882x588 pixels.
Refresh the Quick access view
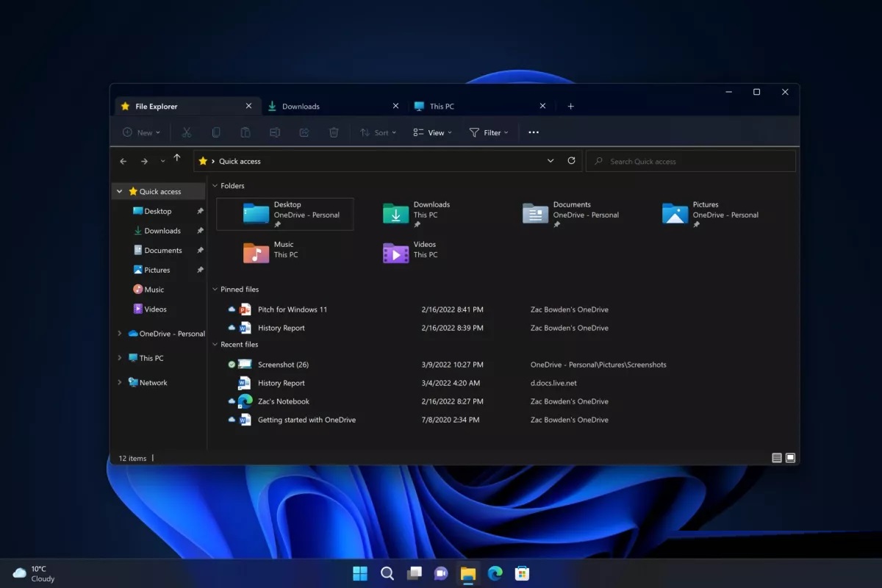(571, 160)
